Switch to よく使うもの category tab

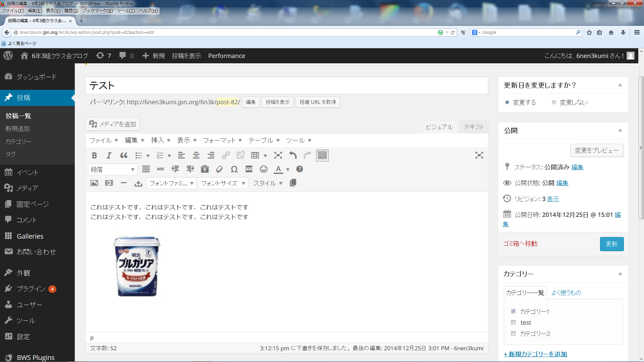point(566,293)
